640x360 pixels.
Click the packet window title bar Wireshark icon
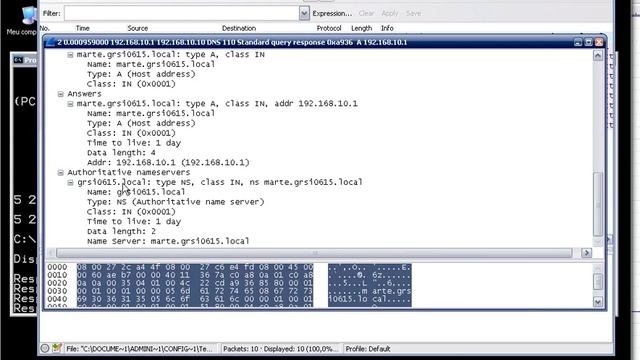click(x=50, y=42)
